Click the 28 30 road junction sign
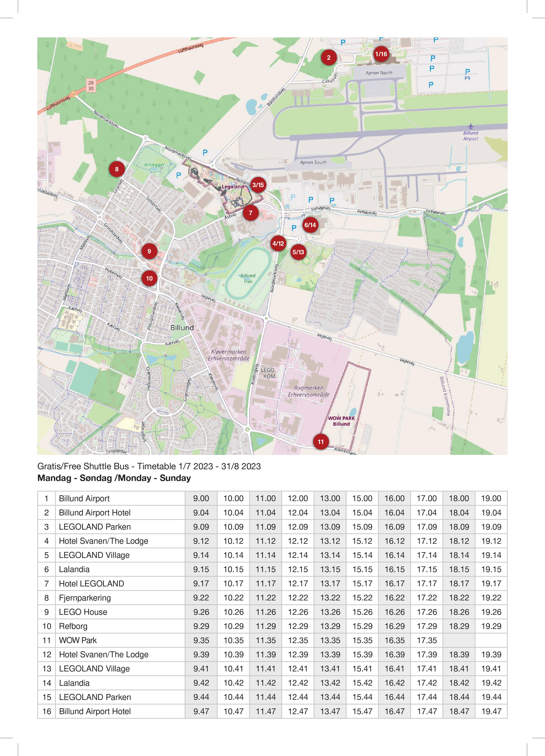The width and height of the screenshot is (545, 756). point(91,85)
